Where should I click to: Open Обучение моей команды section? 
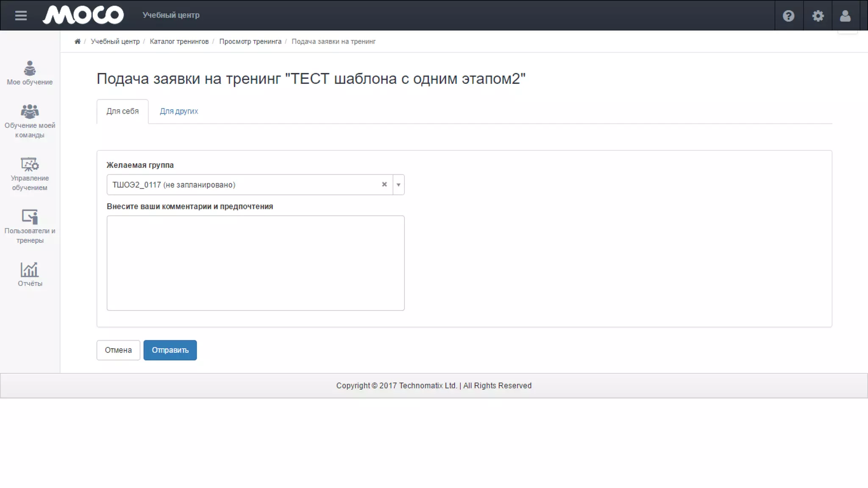point(30,121)
